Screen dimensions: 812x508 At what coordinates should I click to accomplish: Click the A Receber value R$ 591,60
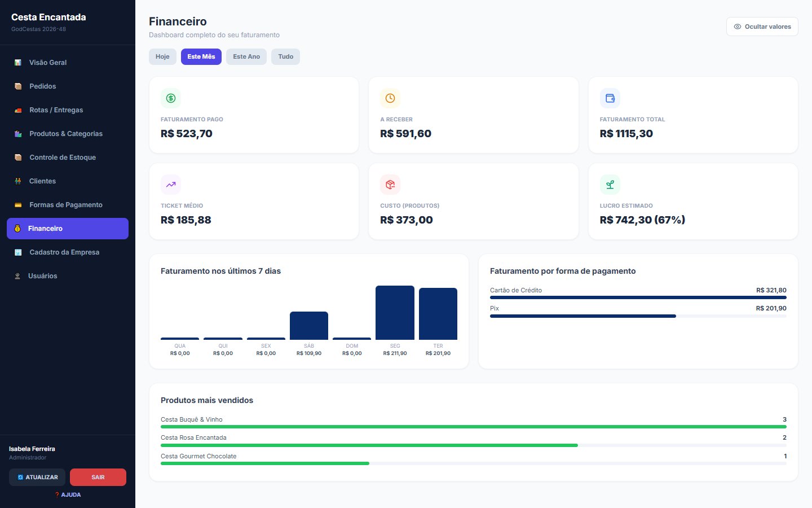tap(406, 134)
